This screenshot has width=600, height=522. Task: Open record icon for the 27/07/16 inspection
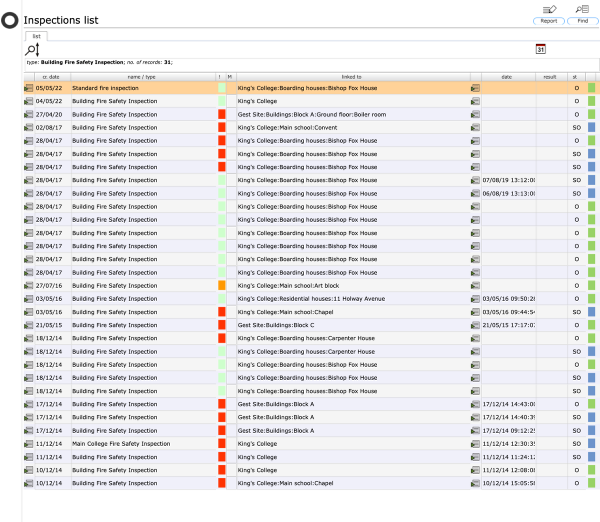(x=29, y=285)
